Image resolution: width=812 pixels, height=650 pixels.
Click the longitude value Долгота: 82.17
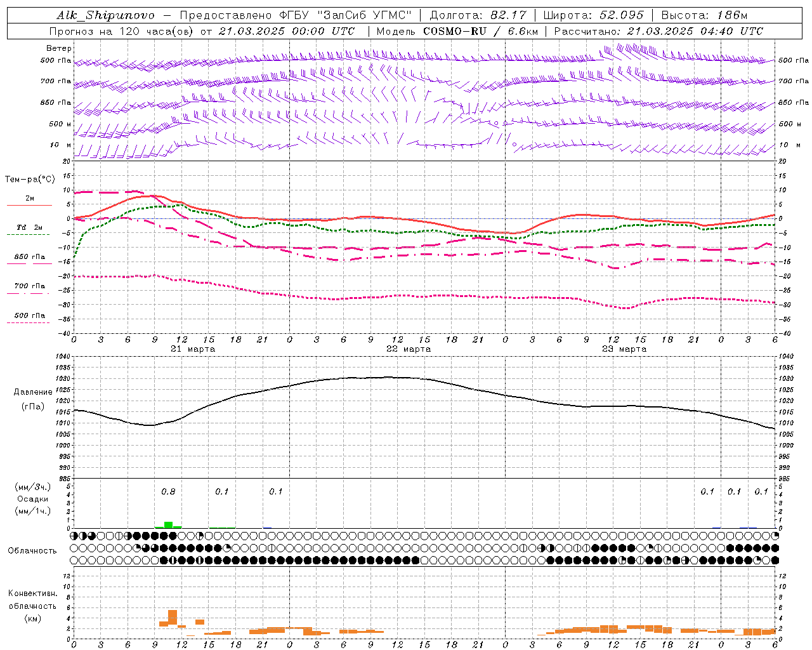477,15
